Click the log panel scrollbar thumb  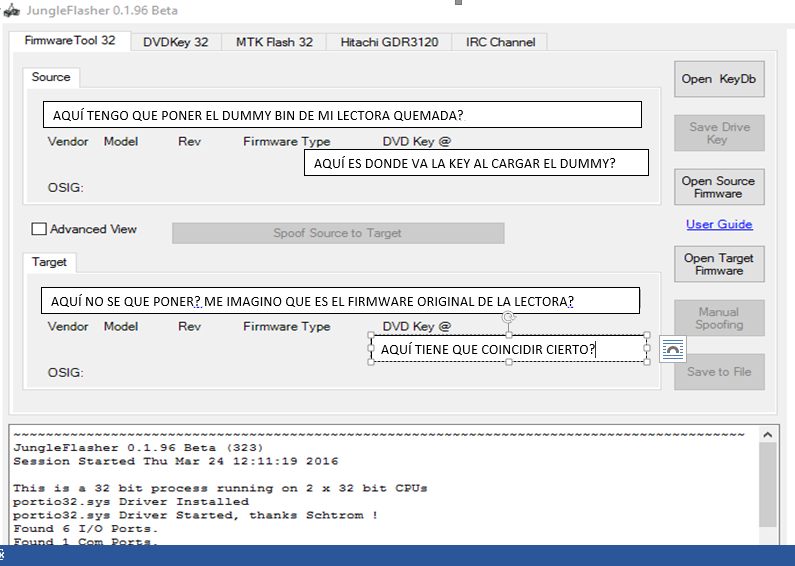768,484
